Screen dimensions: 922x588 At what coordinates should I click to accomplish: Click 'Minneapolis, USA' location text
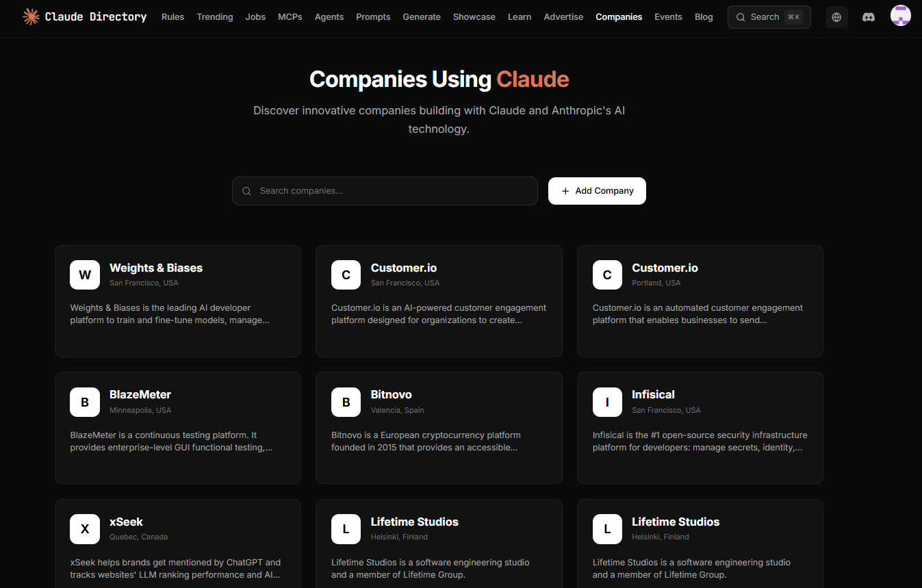(140, 410)
